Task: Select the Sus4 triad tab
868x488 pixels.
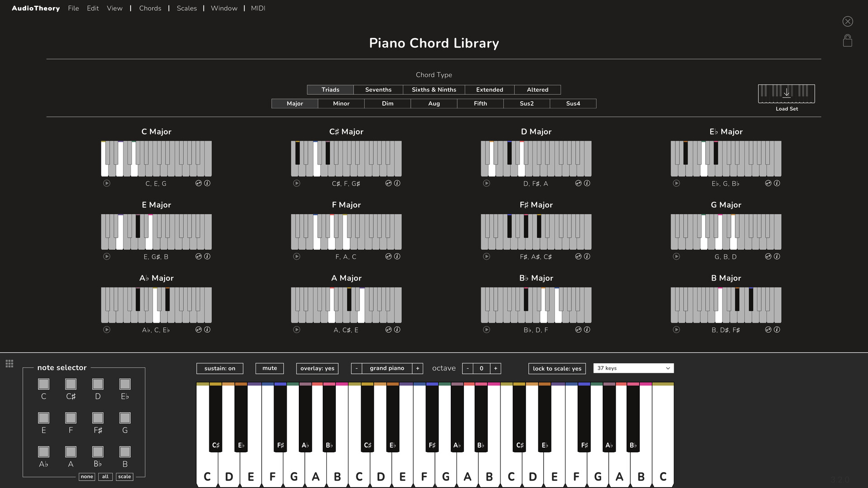Action: 573,103
